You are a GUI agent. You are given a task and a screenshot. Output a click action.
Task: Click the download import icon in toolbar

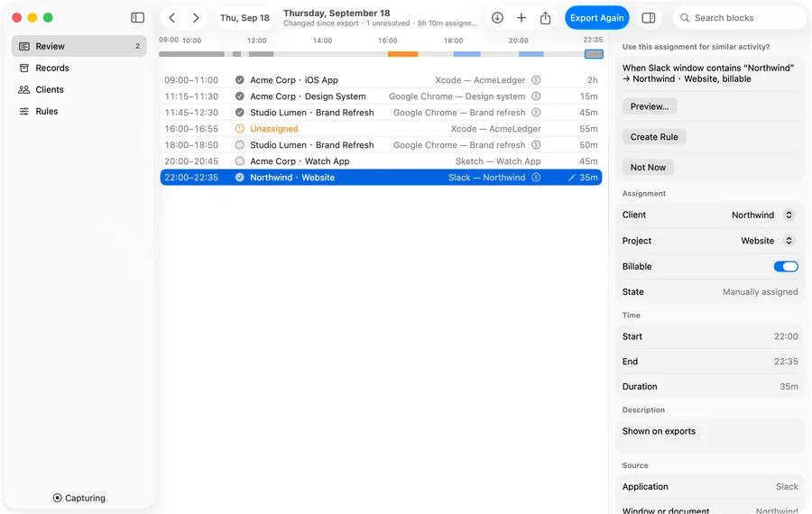click(497, 18)
